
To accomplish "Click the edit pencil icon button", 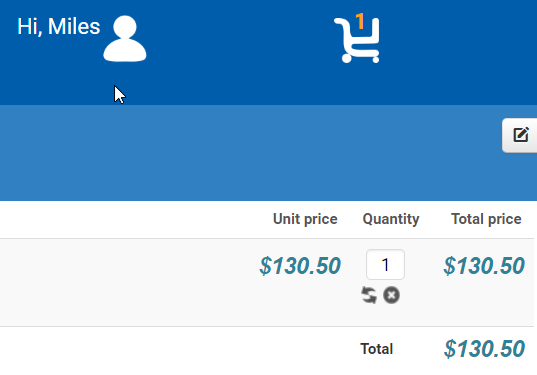I will (520, 135).
